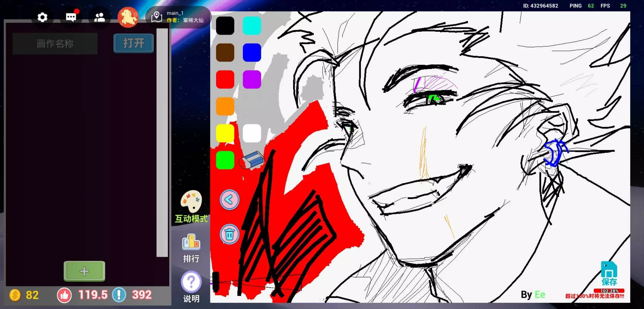This screenshot has width=644, height=309.
Task: Click the thumbs-up likes icon
Action: tap(64, 295)
